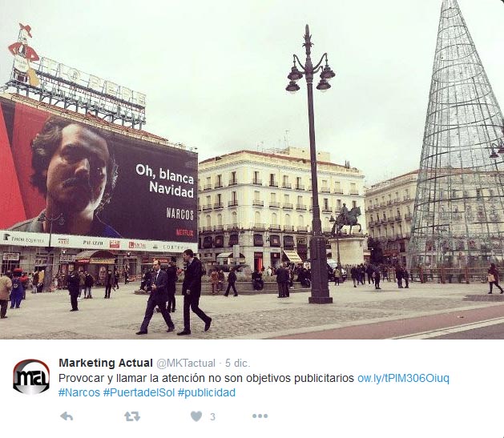Open the 5 dic. tweet timestamp
The image size is (504, 438).
pyautogui.click(x=237, y=364)
